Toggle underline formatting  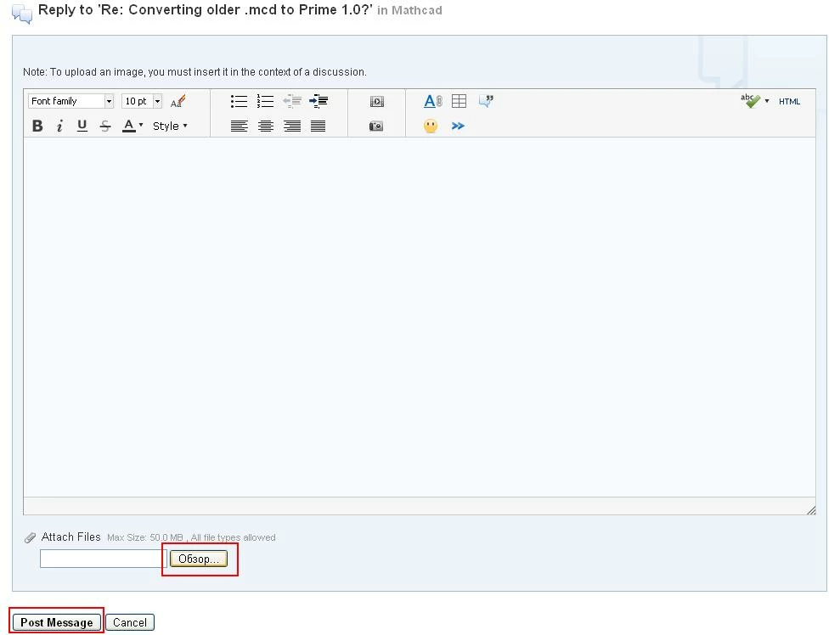pyautogui.click(x=82, y=126)
